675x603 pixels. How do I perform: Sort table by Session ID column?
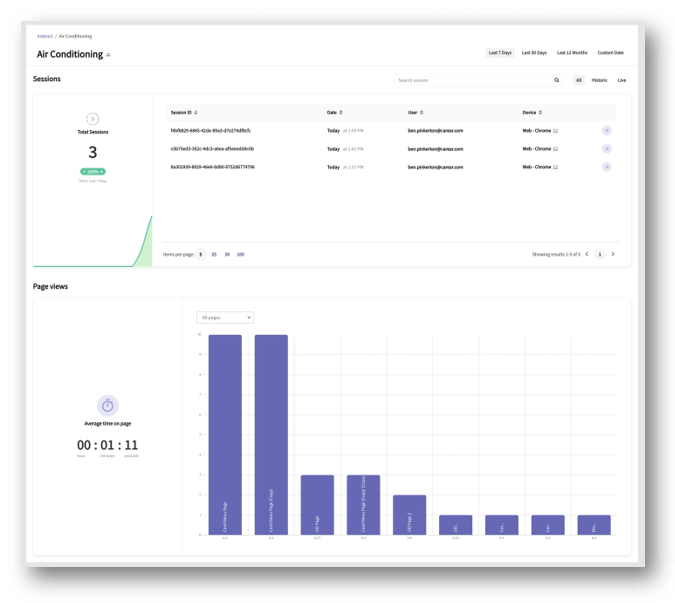pyautogui.click(x=184, y=112)
